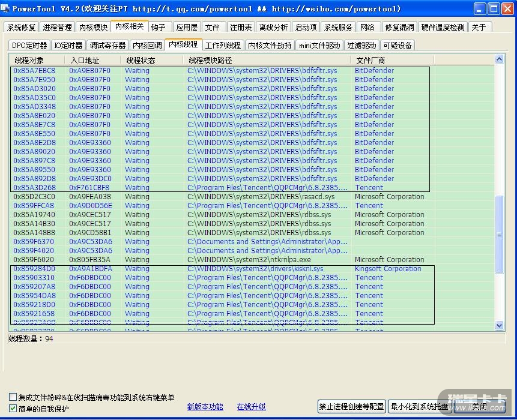Click 线程数量: 94 status text
The image size is (517, 420).
click(31, 338)
